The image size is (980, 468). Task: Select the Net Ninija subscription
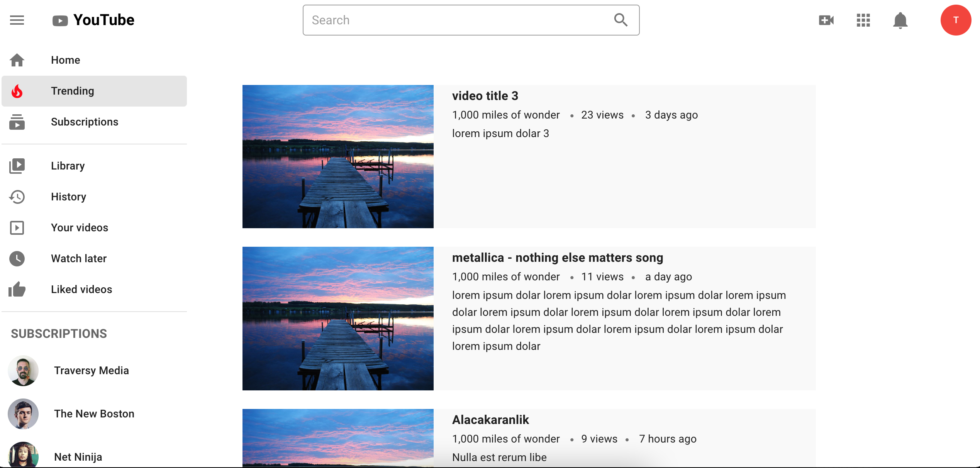[78, 457]
